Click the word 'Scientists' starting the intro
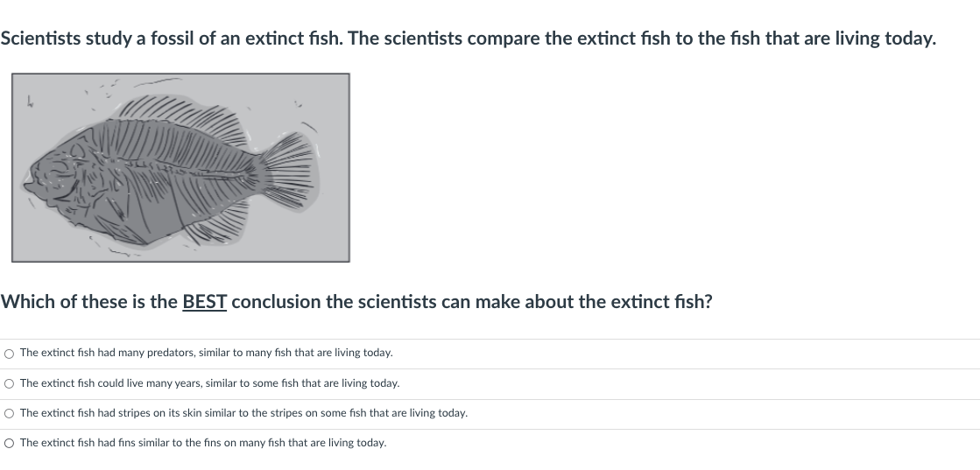980x470 pixels. pos(40,39)
